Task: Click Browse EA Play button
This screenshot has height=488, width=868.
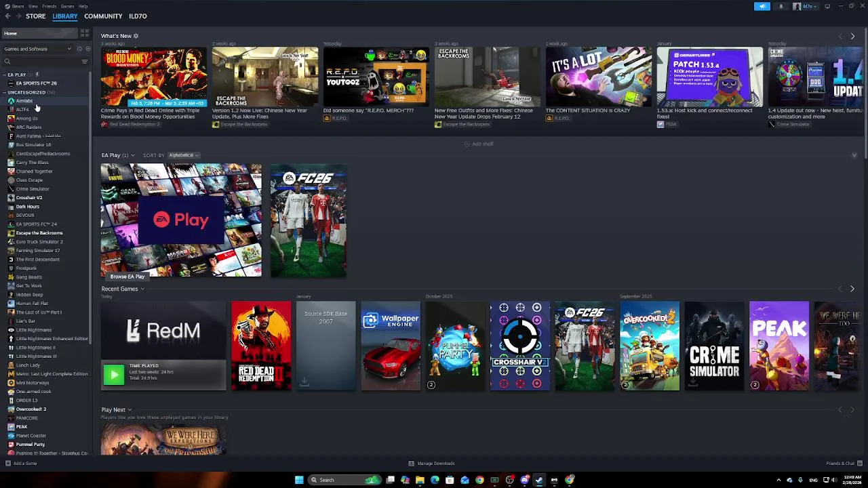Action: pyautogui.click(x=127, y=277)
